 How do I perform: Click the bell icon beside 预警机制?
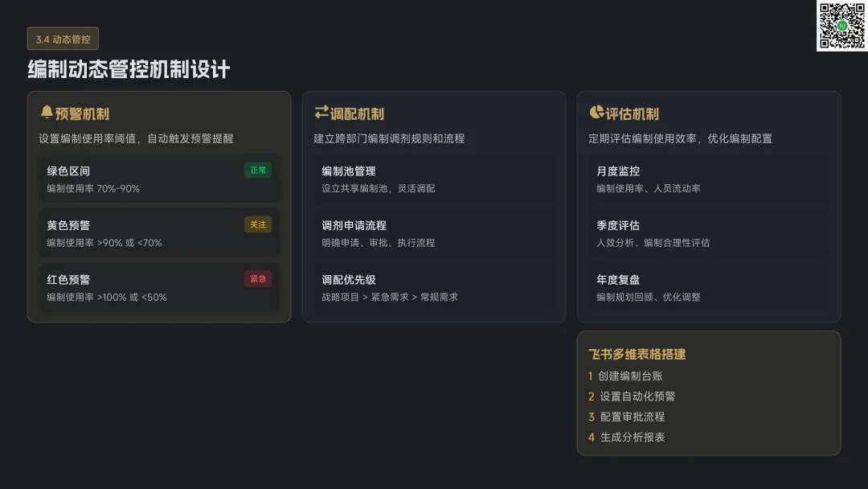click(x=47, y=113)
